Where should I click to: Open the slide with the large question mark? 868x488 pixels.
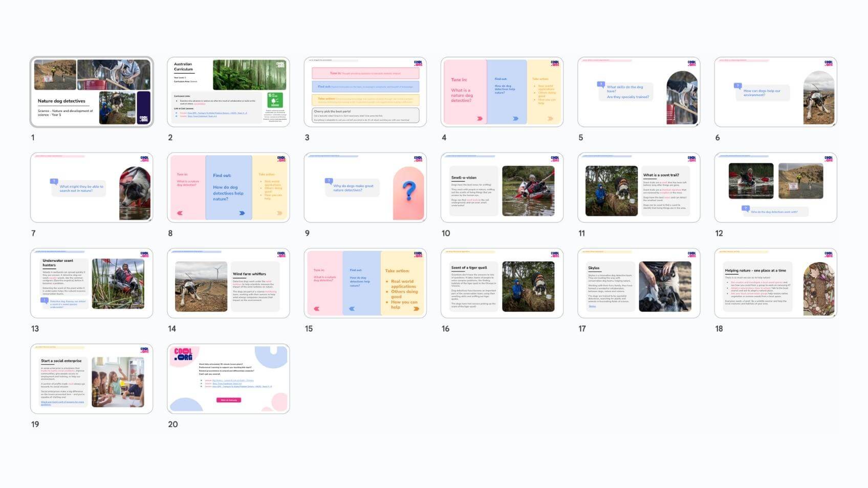(365, 188)
